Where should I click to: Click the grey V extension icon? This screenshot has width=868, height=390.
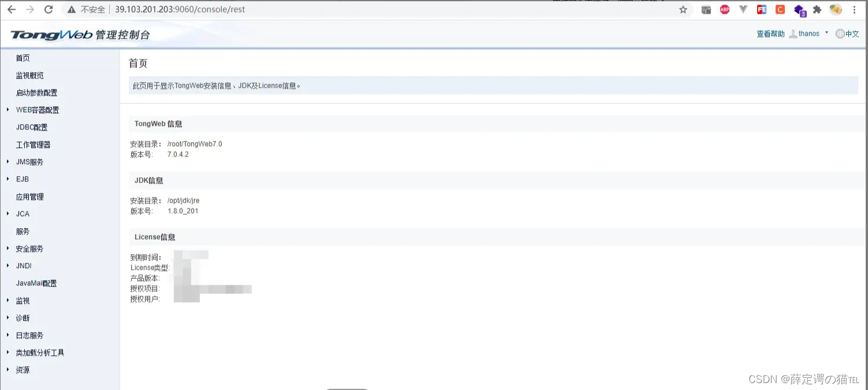click(743, 9)
